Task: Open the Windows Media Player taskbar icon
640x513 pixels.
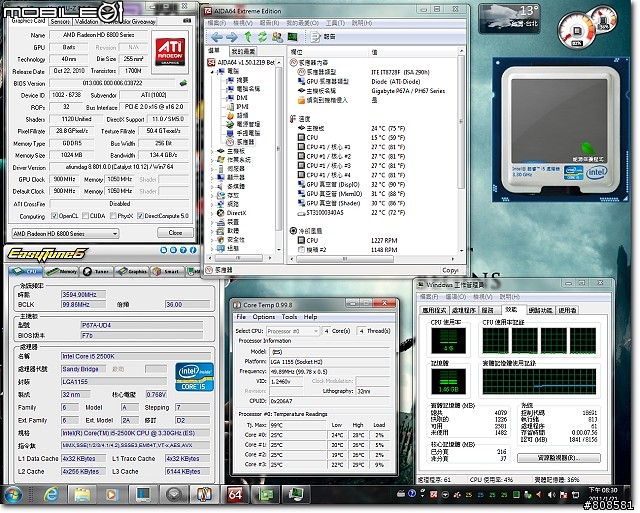Action: (x=111, y=495)
